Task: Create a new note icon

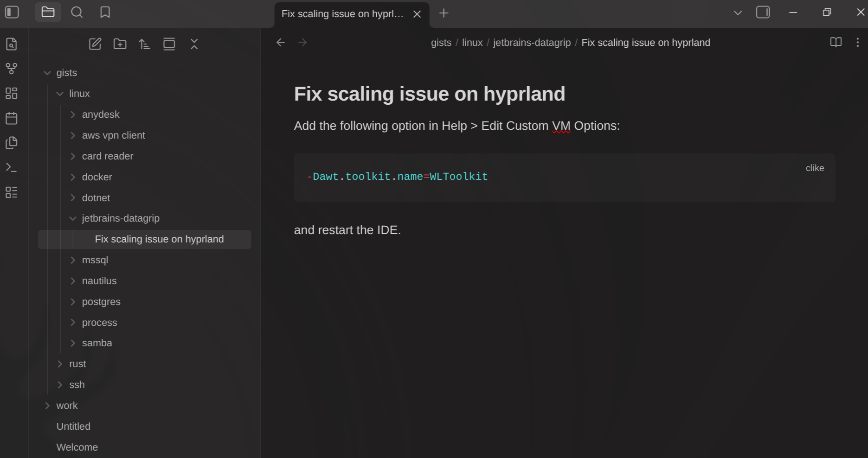Action: coord(95,44)
